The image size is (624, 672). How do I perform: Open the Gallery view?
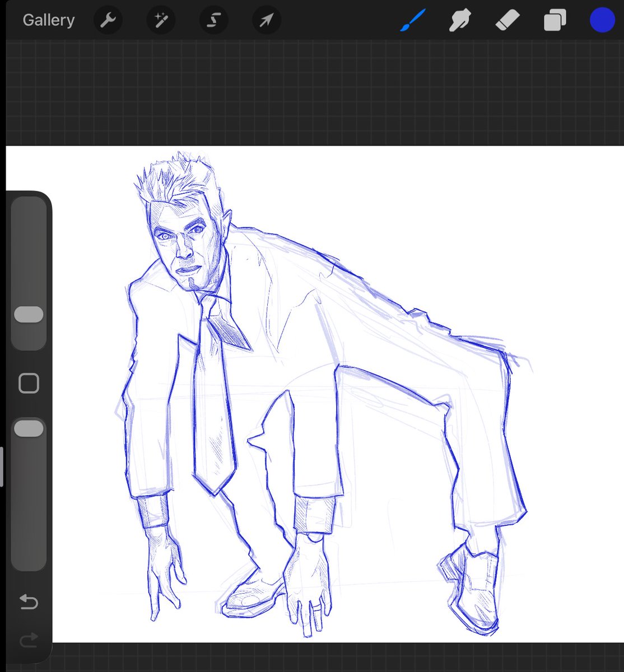(x=48, y=20)
